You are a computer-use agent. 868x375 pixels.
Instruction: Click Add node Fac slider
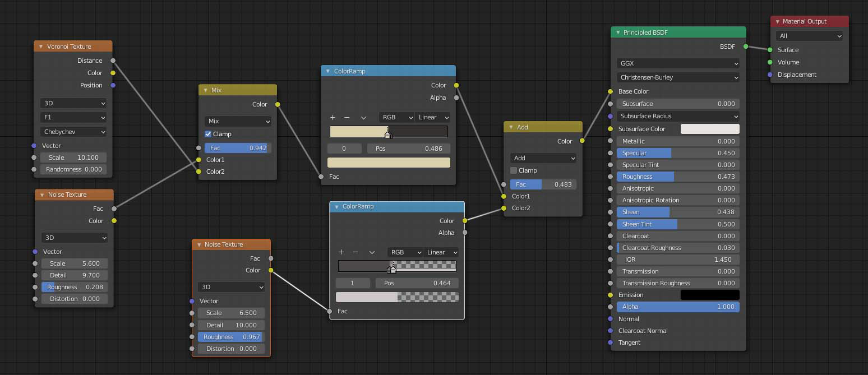point(543,184)
